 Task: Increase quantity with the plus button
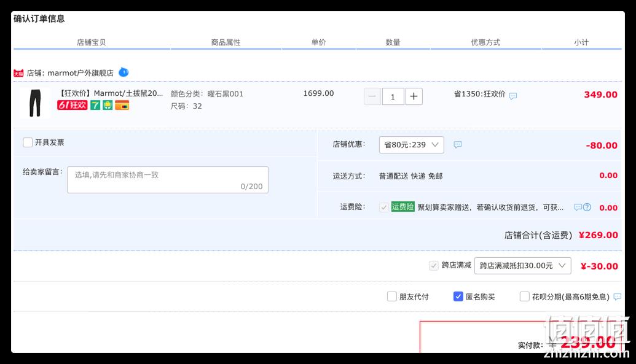pyautogui.click(x=414, y=96)
